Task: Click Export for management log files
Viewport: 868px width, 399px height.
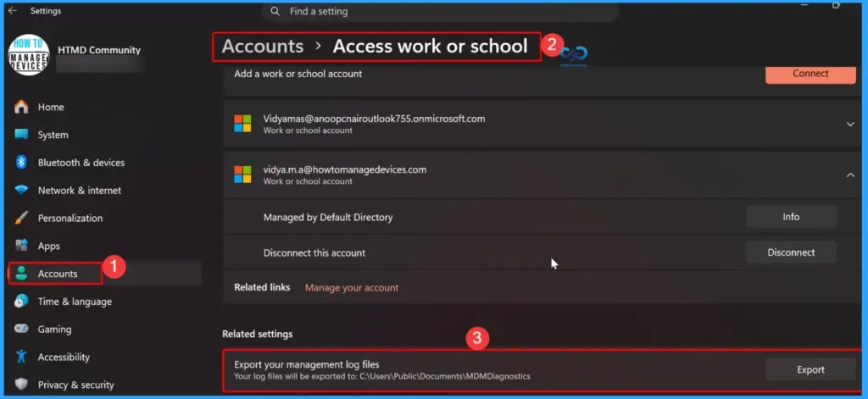Action: (x=810, y=369)
